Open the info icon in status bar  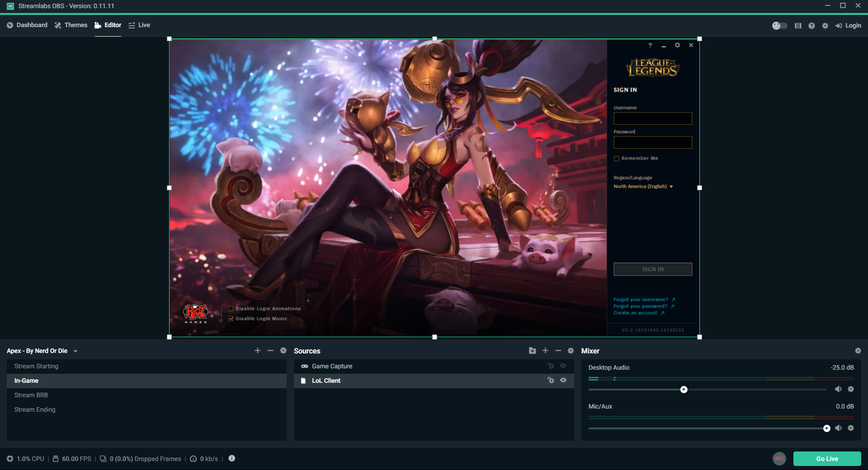point(232,458)
